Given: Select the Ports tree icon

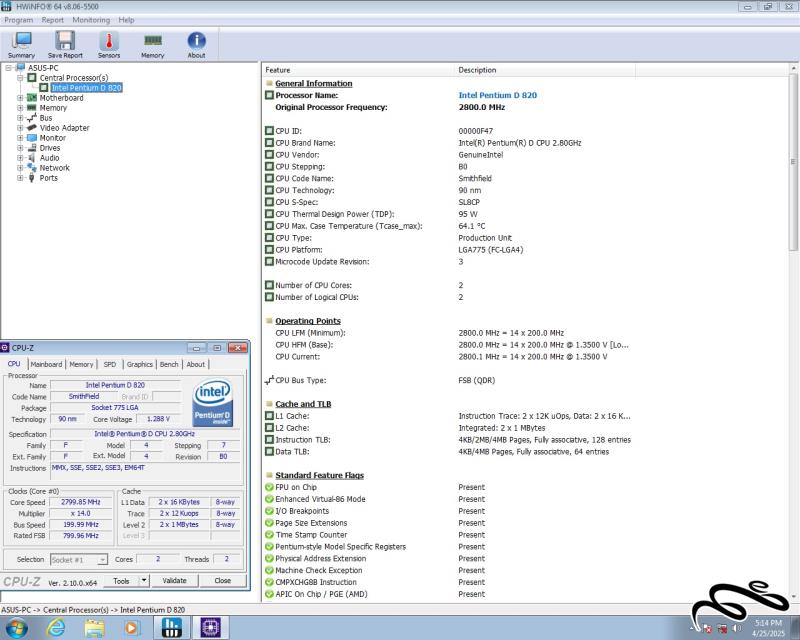Looking at the screenshot, I should coord(32,178).
